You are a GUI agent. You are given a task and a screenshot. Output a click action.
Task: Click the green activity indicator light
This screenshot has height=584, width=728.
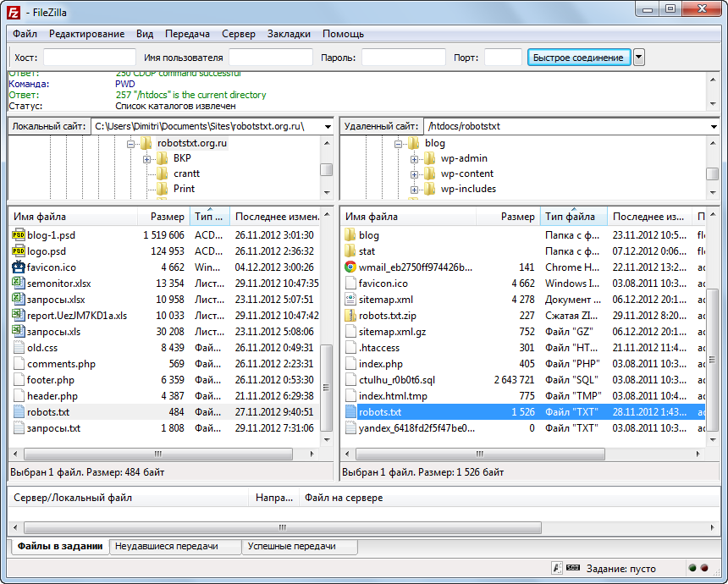[x=692, y=568]
